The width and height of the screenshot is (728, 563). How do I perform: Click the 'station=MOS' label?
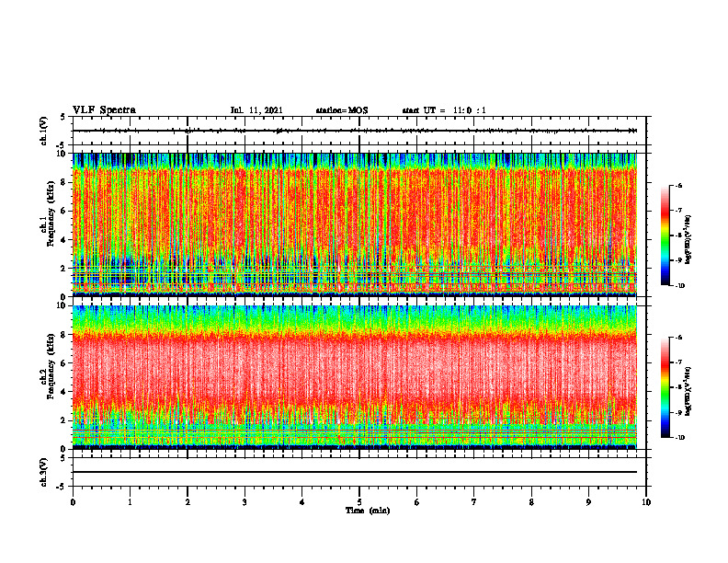342,110
